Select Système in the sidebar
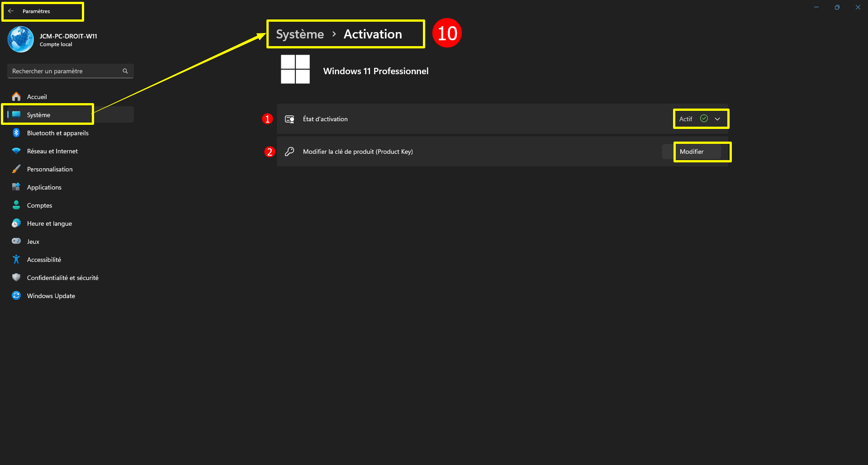Screen dimensions: 868x465 [x=71, y=115]
